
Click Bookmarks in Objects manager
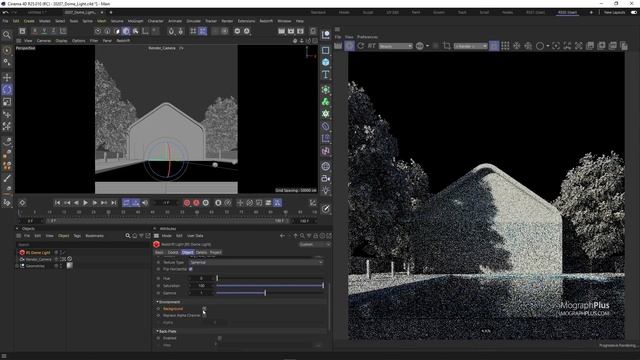pyautogui.click(x=94, y=236)
